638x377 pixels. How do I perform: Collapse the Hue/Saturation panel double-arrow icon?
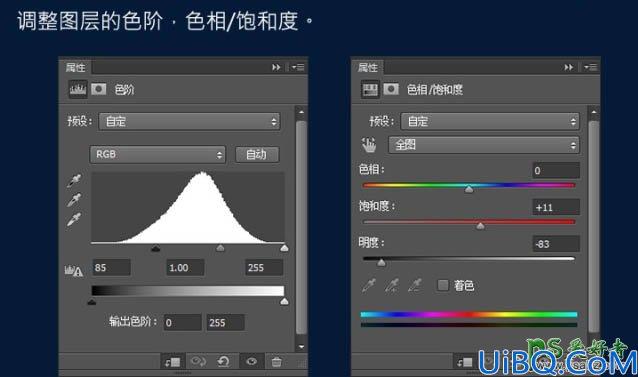569,67
